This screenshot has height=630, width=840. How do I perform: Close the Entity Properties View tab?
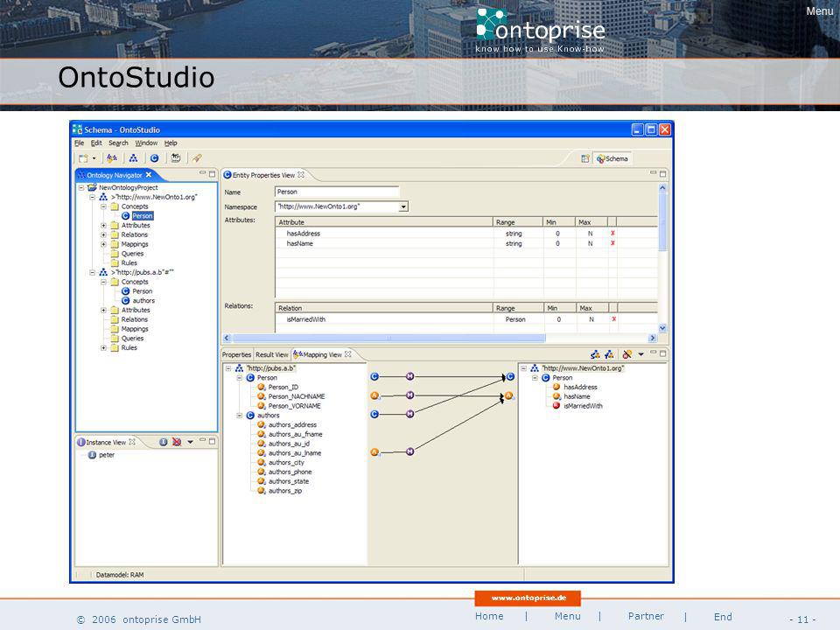pos(301,175)
